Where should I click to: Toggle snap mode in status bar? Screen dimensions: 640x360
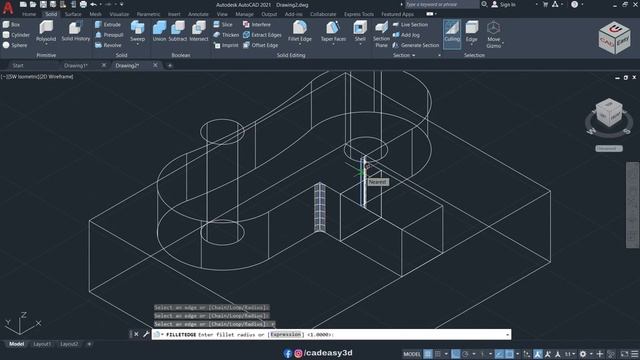pyautogui.click(x=438, y=354)
